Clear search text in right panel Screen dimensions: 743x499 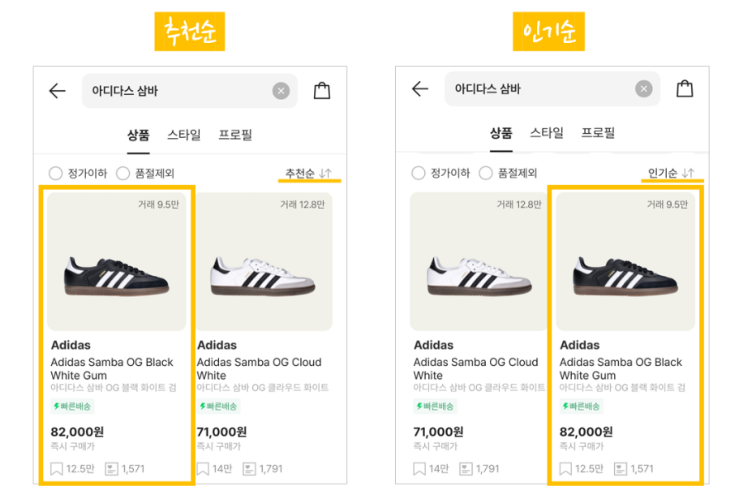[x=644, y=89]
